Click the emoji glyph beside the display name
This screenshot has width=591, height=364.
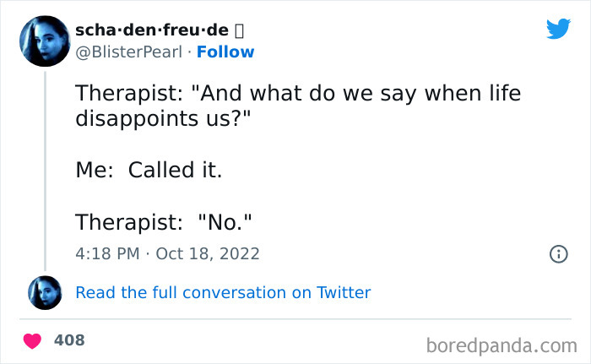pos(239,30)
